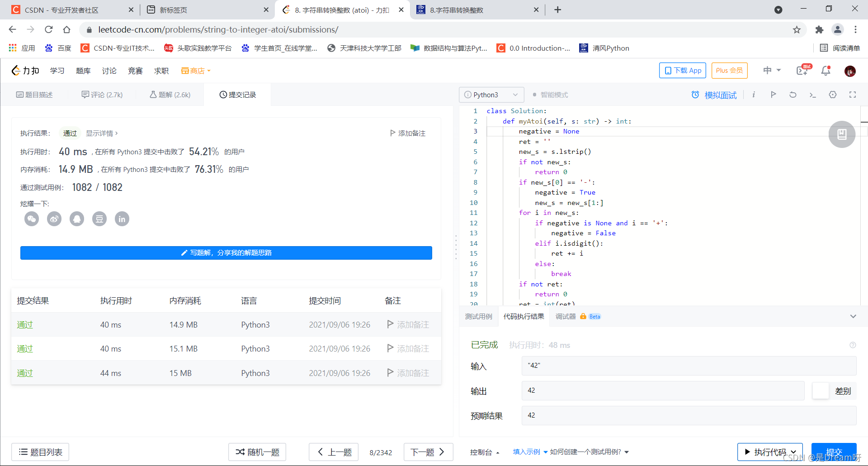The width and height of the screenshot is (868, 466).
Task: Open the 调试器 Beta tab
Action: 578,316
